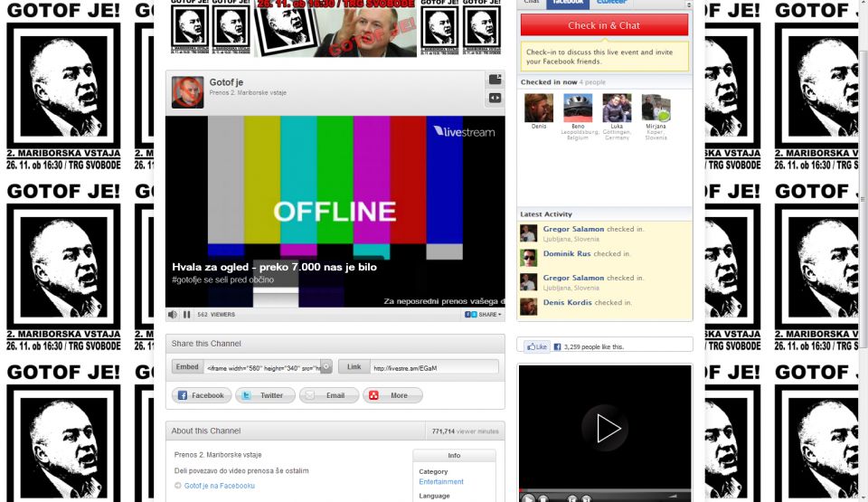The image size is (868, 502).
Task: Open the first Gregor Salamon activity link
Action: coord(573,229)
